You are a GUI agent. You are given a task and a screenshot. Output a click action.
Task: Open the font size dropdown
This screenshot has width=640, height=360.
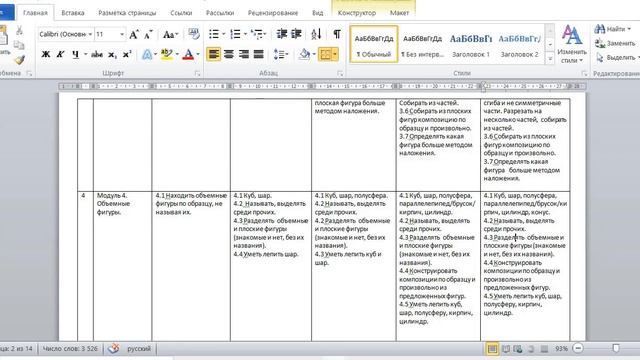point(122,34)
